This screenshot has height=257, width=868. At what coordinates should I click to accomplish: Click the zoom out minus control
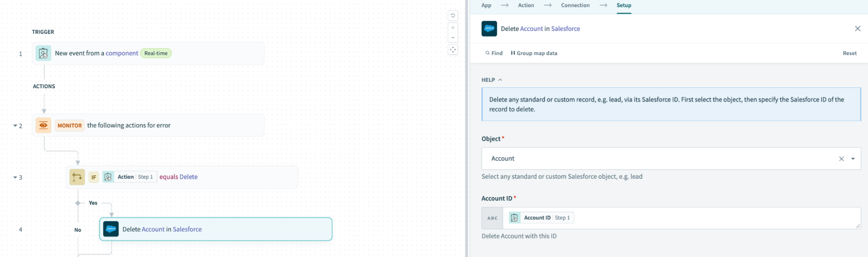click(453, 37)
